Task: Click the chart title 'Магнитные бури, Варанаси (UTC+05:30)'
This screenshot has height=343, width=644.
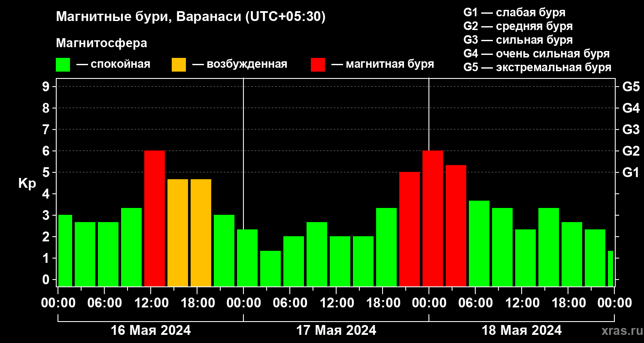Action: point(191,17)
